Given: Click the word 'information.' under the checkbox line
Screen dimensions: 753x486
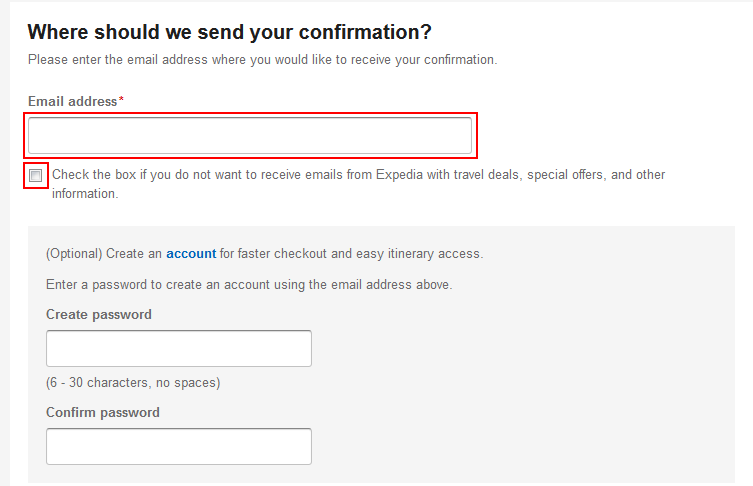Looking at the screenshot, I should (85, 194).
